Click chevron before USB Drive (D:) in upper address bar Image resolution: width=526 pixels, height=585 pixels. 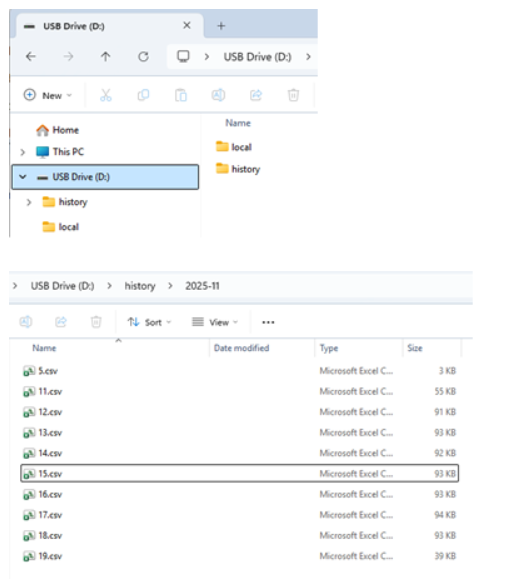pyautogui.click(x=207, y=57)
